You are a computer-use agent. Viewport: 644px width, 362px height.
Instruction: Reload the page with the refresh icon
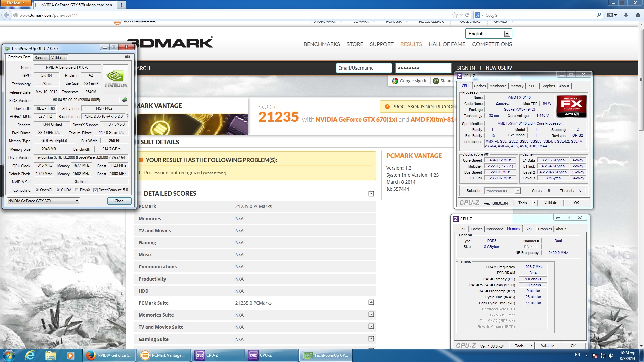pos(467,15)
